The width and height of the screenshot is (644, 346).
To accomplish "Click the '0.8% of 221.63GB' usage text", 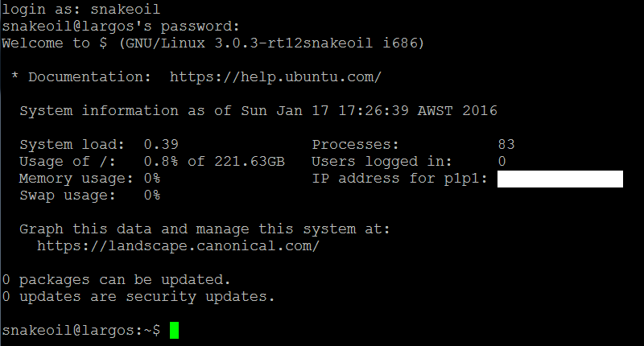I will point(214,161).
